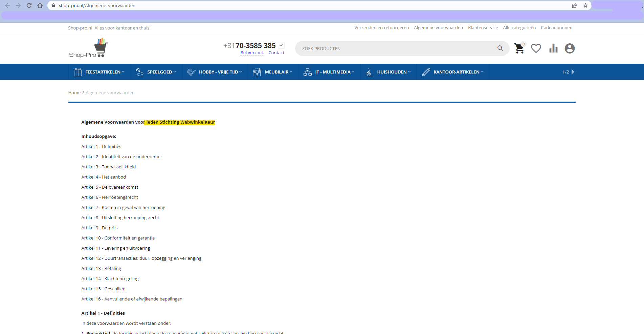Click the browser home icon
The height and width of the screenshot is (334, 644).
(40, 5)
